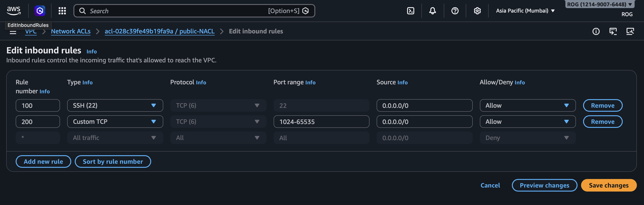Toggle the side navigation hamburger menu

(x=13, y=32)
